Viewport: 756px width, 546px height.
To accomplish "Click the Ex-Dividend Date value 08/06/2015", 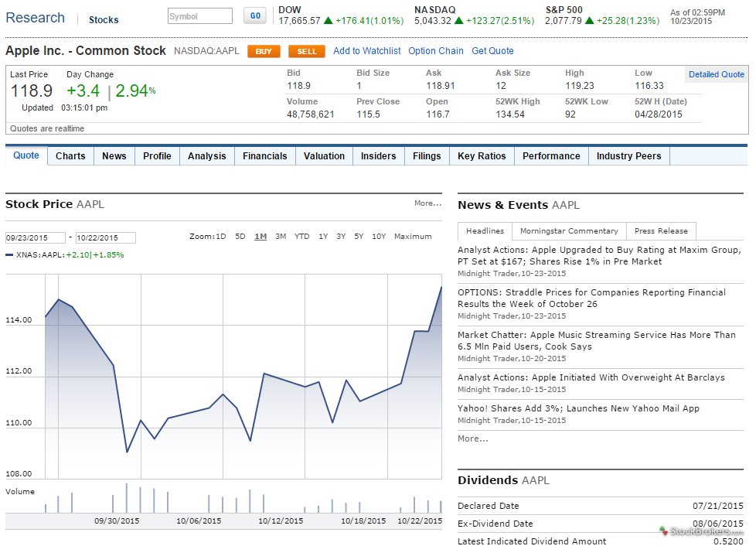I will click(x=718, y=524).
